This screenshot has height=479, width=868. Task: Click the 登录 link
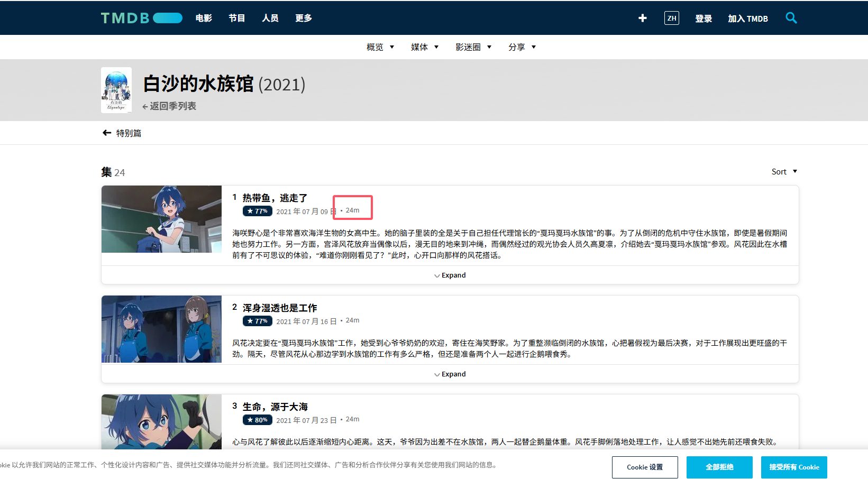(703, 19)
